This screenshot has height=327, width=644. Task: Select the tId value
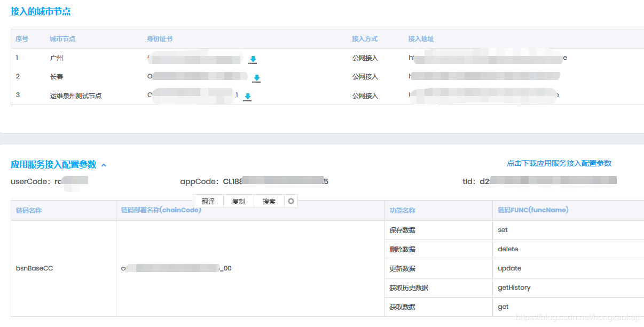548,181
